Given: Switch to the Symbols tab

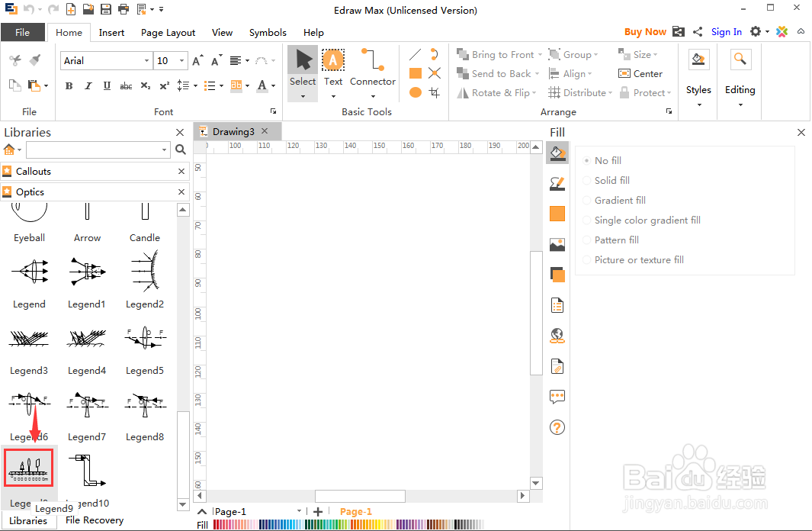Looking at the screenshot, I should (267, 33).
